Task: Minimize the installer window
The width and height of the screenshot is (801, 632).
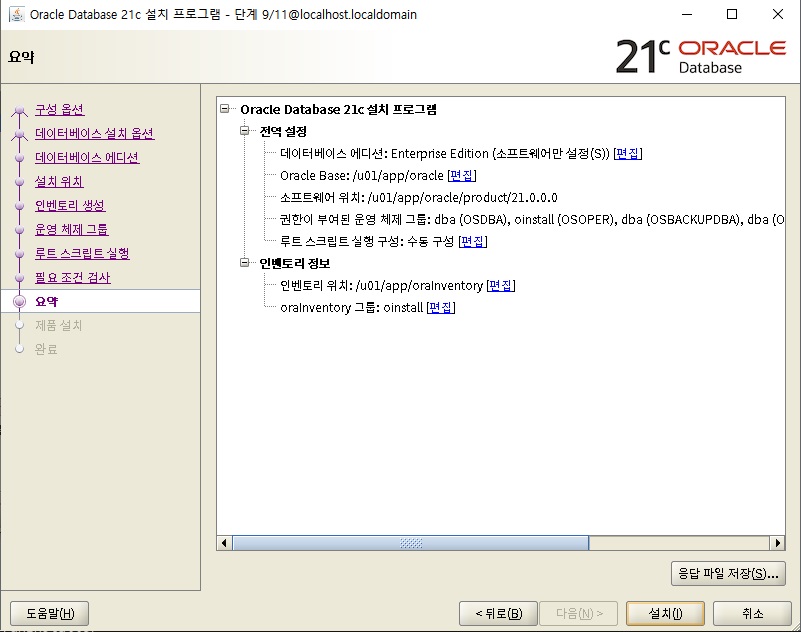Action: pyautogui.click(x=687, y=14)
